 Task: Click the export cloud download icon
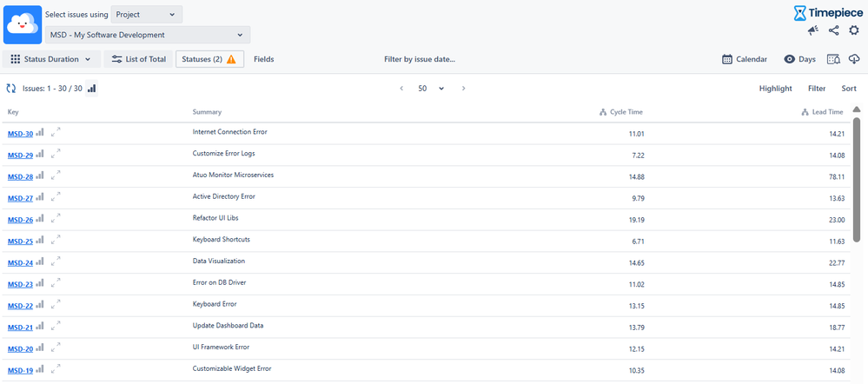(x=853, y=59)
